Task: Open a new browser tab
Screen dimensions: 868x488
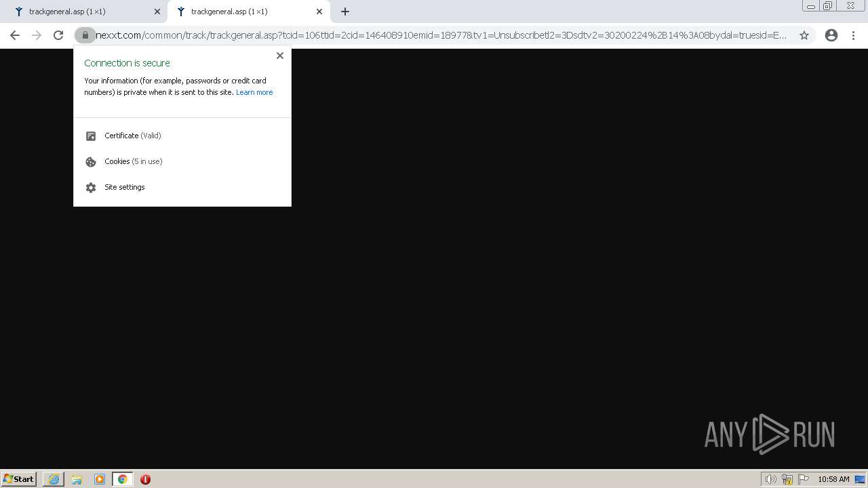Action: click(x=345, y=12)
